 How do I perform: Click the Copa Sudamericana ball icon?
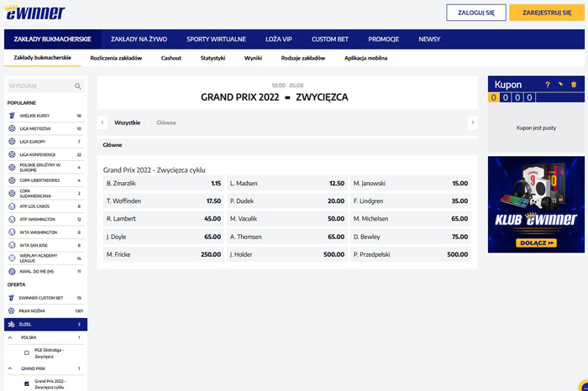[12, 193]
